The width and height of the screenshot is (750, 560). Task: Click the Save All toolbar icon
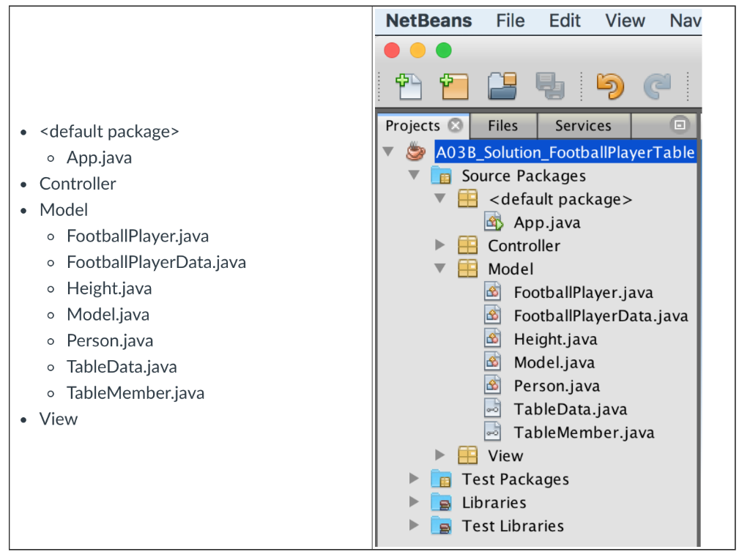(550, 86)
